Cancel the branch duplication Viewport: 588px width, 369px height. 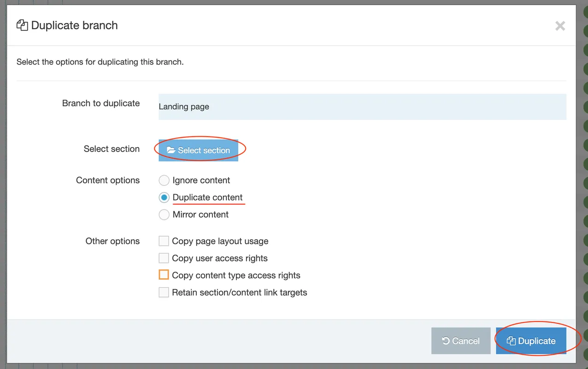point(461,341)
